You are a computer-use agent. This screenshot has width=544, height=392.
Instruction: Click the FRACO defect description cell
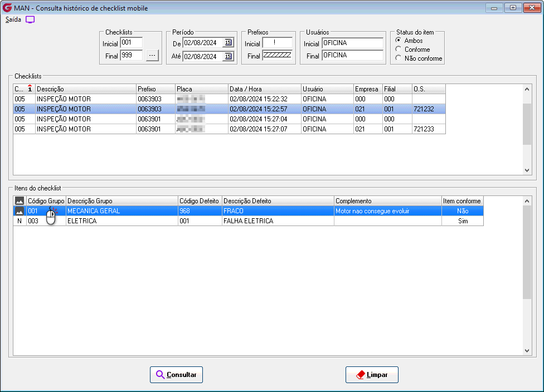pos(278,211)
